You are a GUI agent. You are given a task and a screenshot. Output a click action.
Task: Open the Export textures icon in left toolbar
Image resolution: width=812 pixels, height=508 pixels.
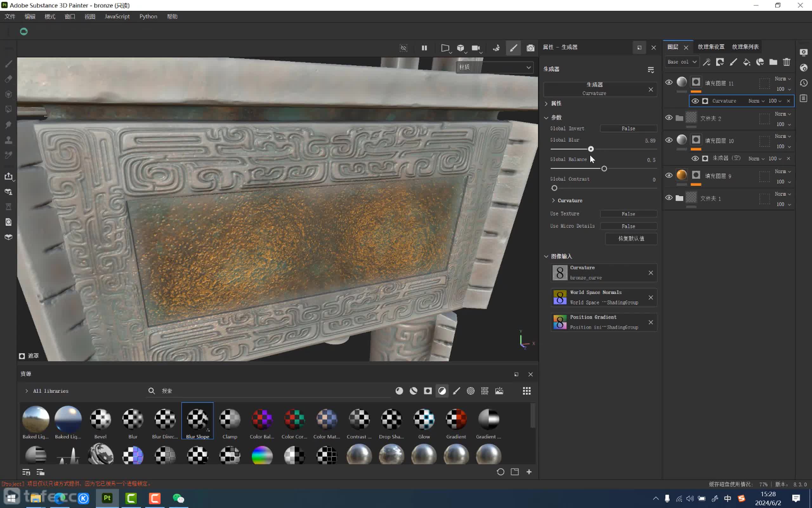coord(9,177)
